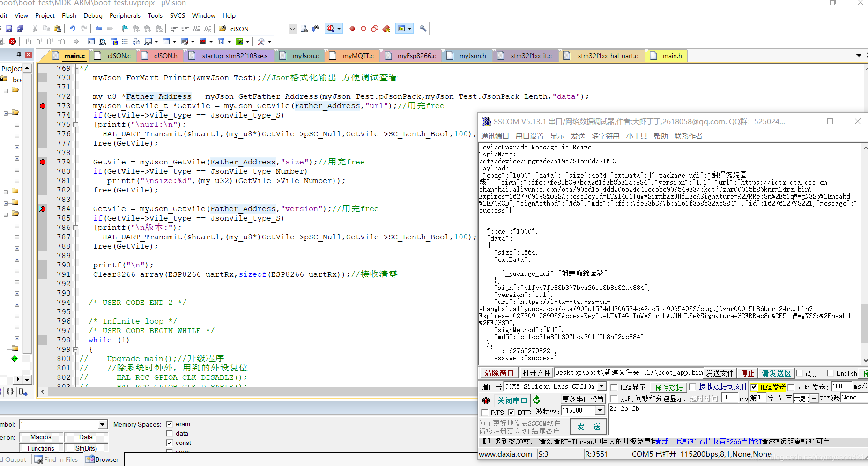The width and height of the screenshot is (868, 466).
Task: Show next statement arrow icon
Action: pyautogui.click(x=76, y=42)
